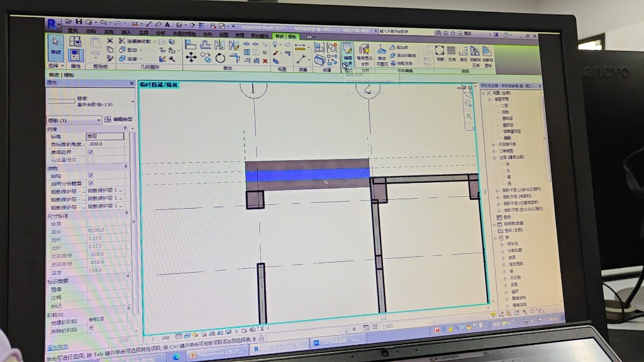
Task: Click the Path reinforcement icon
Action: pyautogui.click(x=464, y=54)
